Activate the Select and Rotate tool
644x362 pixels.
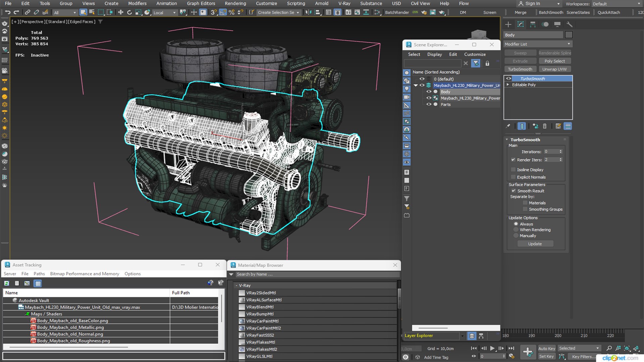click(x=129, y=12)
